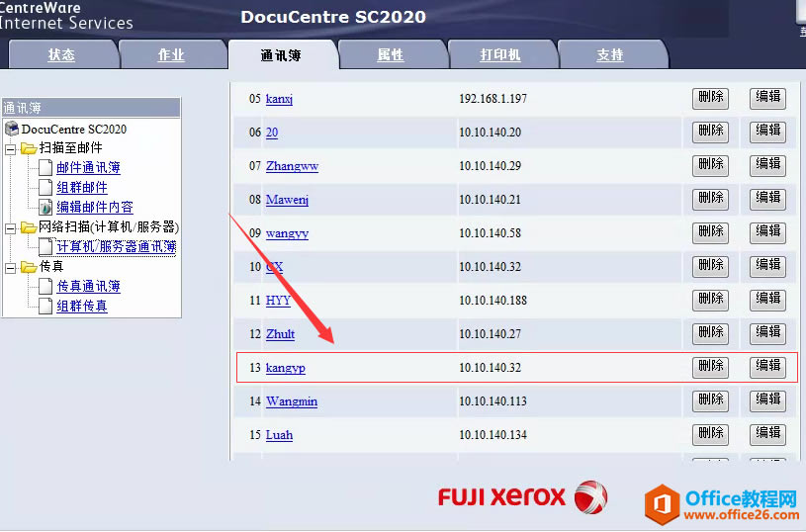Open the HYY address entry
This screenshot has width=806, height=532.
click(x=278, y=301)
